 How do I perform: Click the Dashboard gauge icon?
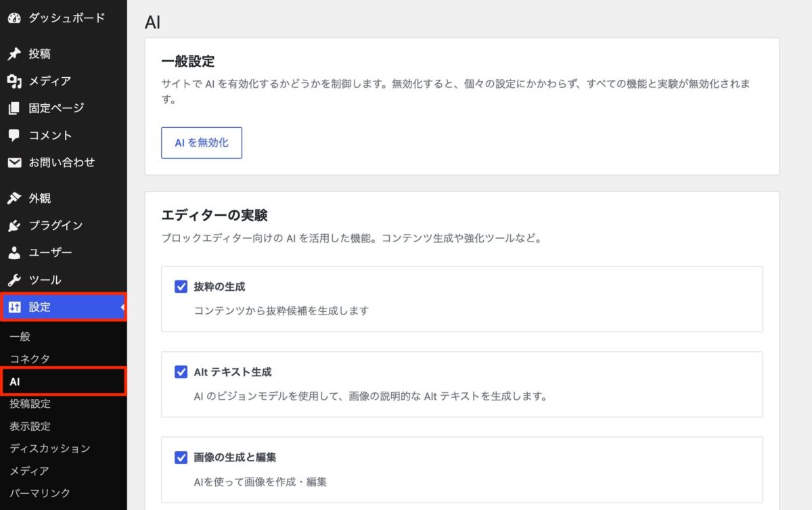click(x=14, y=18)
